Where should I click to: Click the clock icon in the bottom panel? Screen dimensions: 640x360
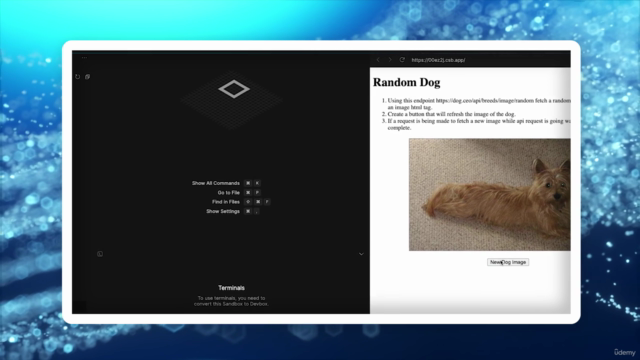100,254
